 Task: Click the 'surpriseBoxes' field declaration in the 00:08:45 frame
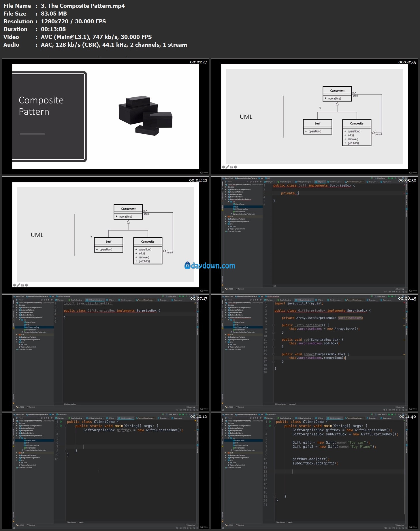[x=350, y=318]
